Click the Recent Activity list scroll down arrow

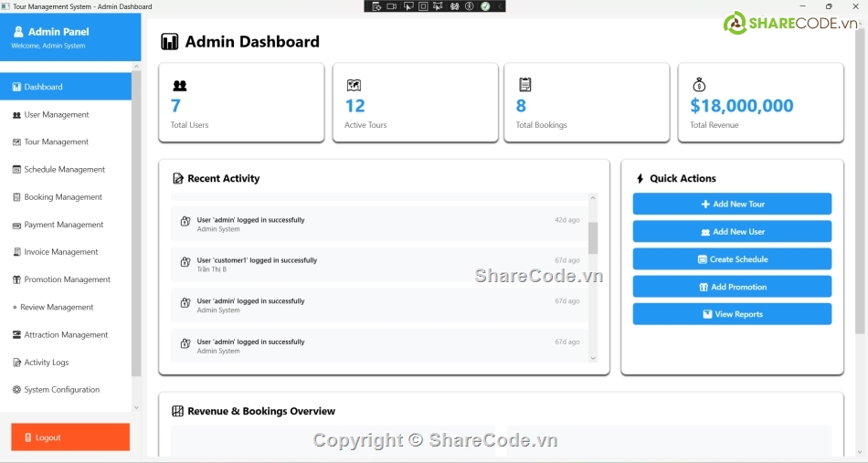(593, 358)
